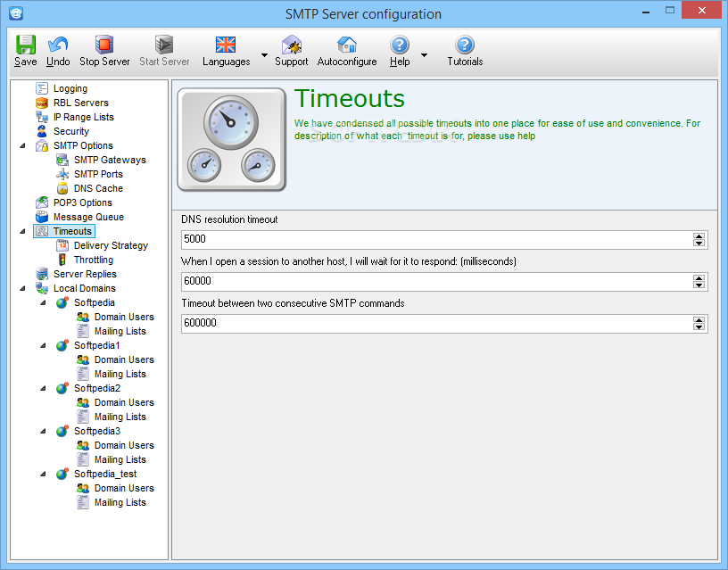Click the application icon in title bar

pos(16,13)
